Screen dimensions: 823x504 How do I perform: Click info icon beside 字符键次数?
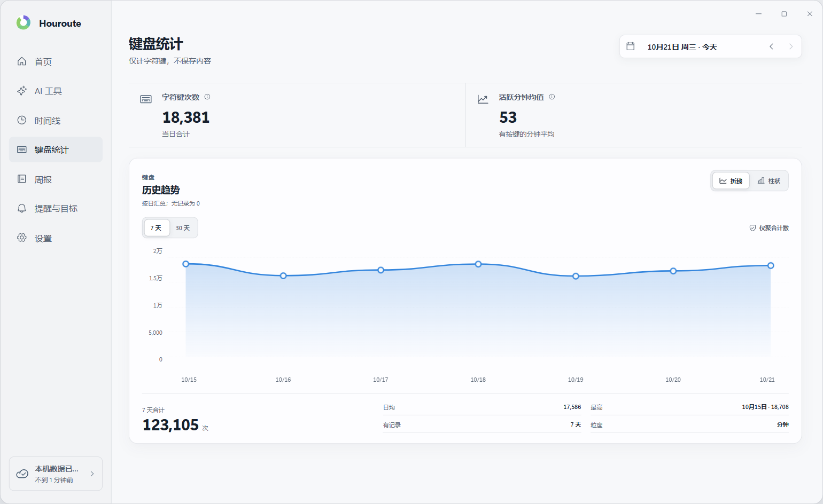[207, 97]
